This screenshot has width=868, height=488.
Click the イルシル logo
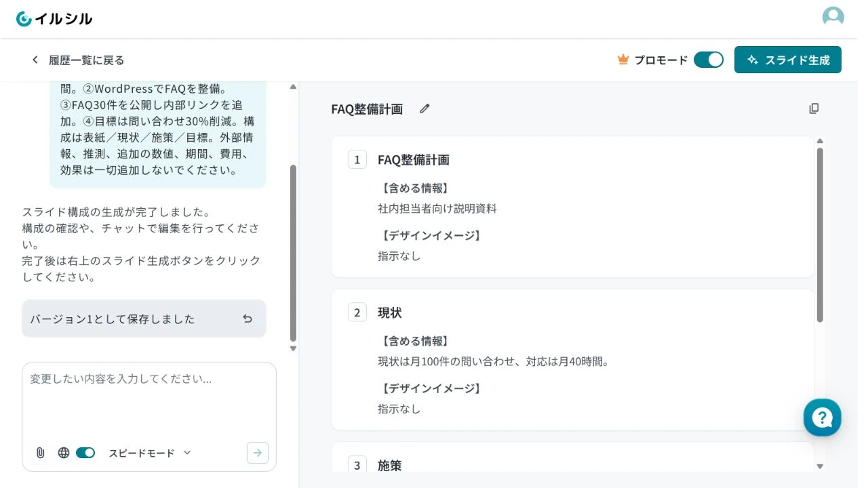(54, 19)
